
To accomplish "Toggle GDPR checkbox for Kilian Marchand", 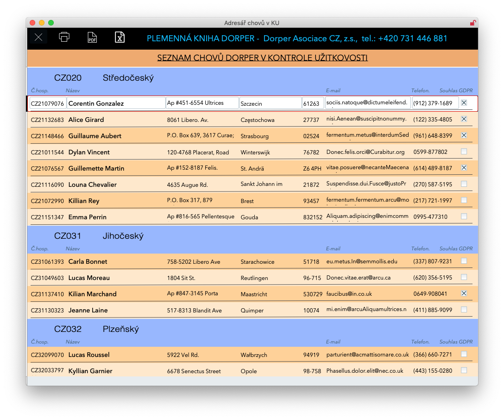I will (464, 293).
